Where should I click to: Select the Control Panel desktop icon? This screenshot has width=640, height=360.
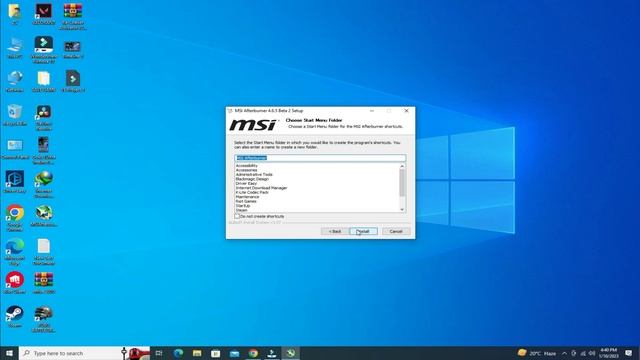(15, 149)
